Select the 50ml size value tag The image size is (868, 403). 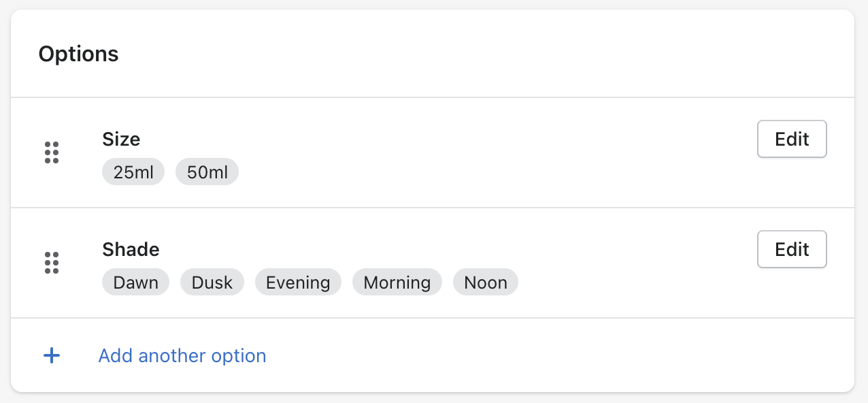tap(207, 172)
